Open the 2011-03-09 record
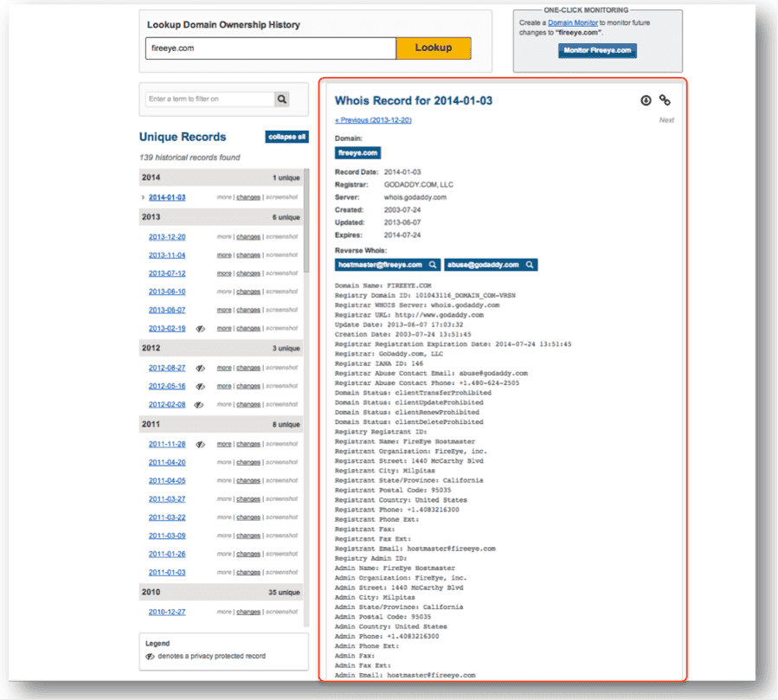778x700 pixels. point(167,536)
